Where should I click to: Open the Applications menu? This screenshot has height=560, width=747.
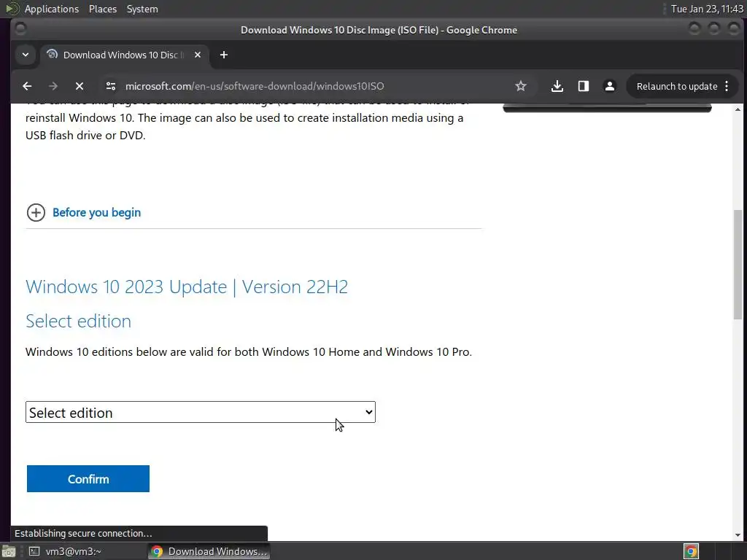click(x=52, y=9)
